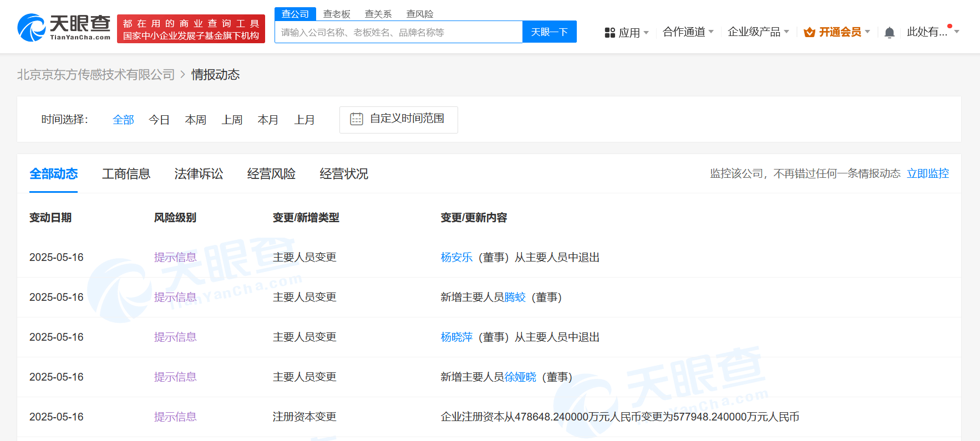This screenshot has width=980, height=441.
Task: Click the registered capital change description text
Action: click(x=620, y=417)
